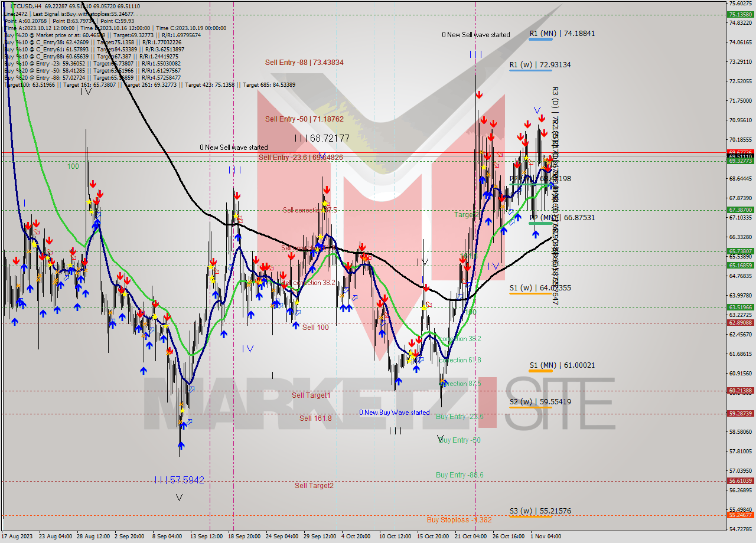Screen dimensions: 756x543
Task: Click the orange 55.24677 stoploss price tag
Action: [x=740, y=515]
